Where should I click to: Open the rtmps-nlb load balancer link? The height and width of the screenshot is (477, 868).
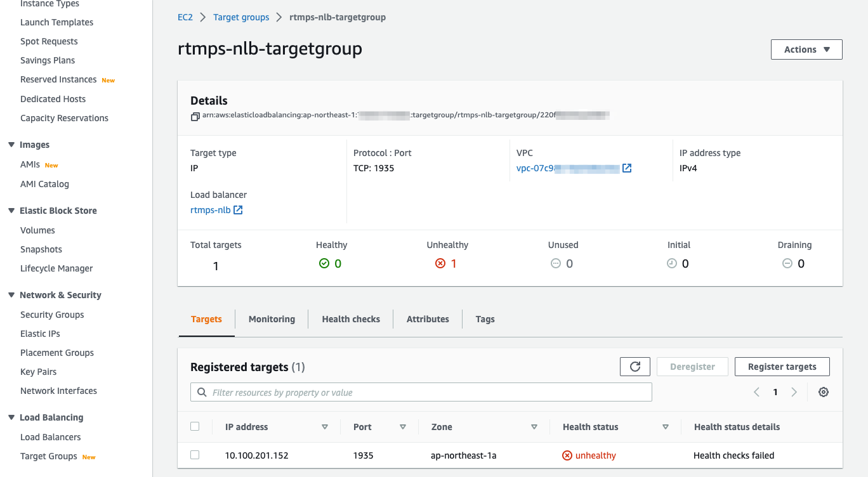(210, 210)
